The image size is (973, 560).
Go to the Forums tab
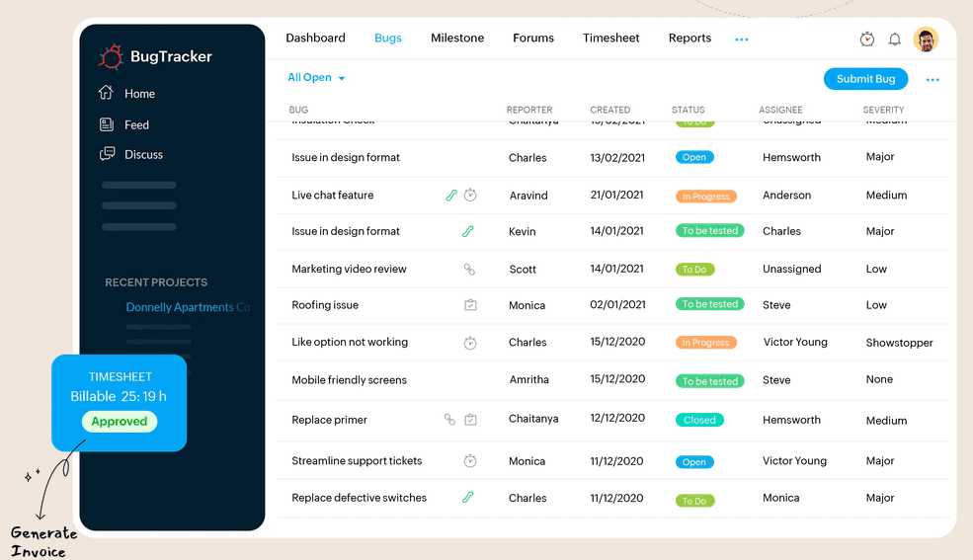tap(533, 38)
